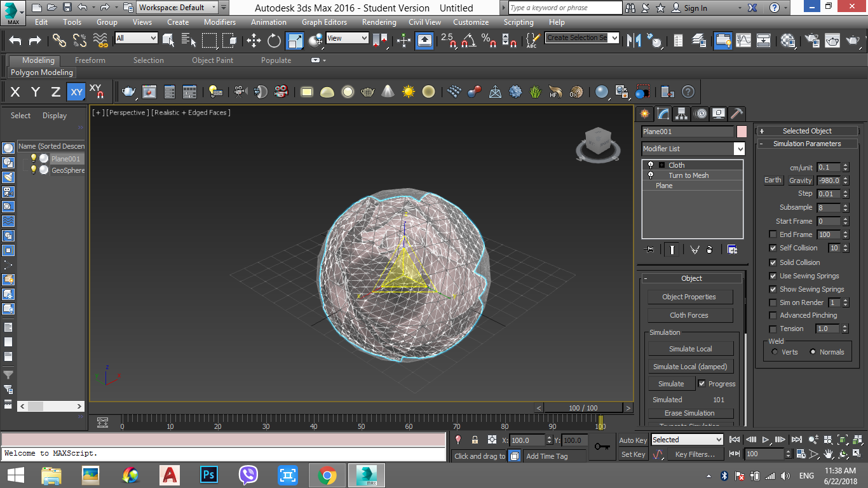Disable the Self Collision checkbox
The image size is (868, 488).
773,248
